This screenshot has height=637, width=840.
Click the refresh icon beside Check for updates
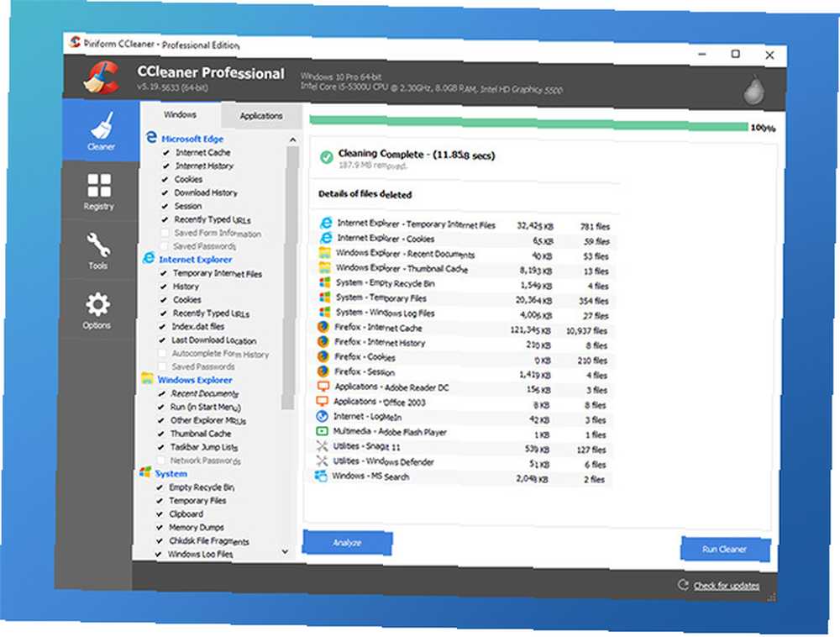[x=683, y=585]
